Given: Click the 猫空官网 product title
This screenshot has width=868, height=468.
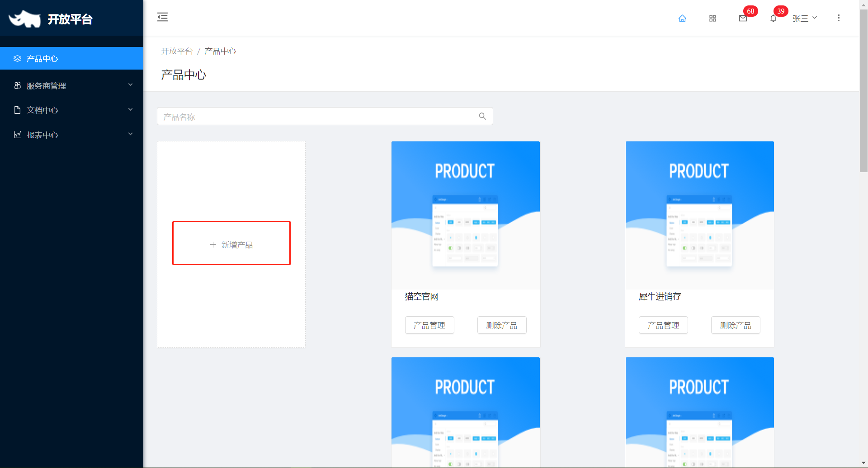Looking at the screenshot, I should tap(421, 296).
